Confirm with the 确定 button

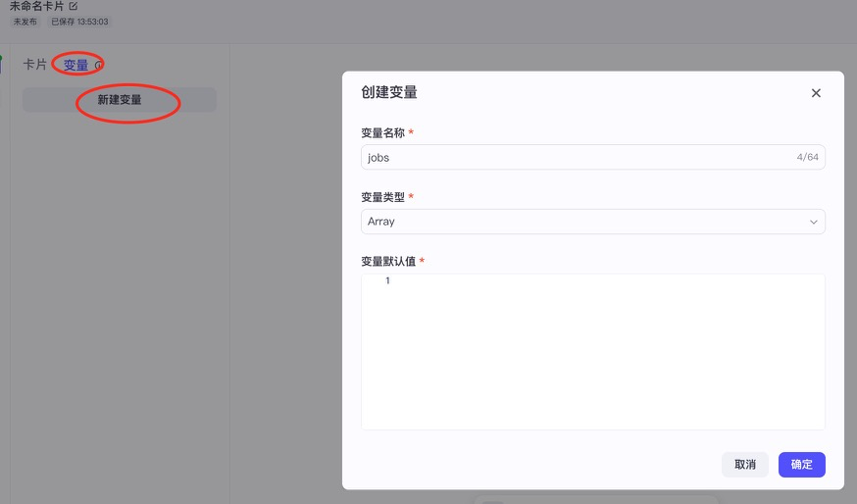[x=801, y=465]
